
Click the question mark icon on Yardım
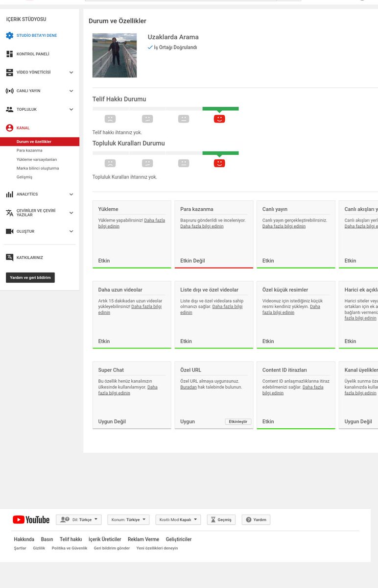click(x=249, y=520)
